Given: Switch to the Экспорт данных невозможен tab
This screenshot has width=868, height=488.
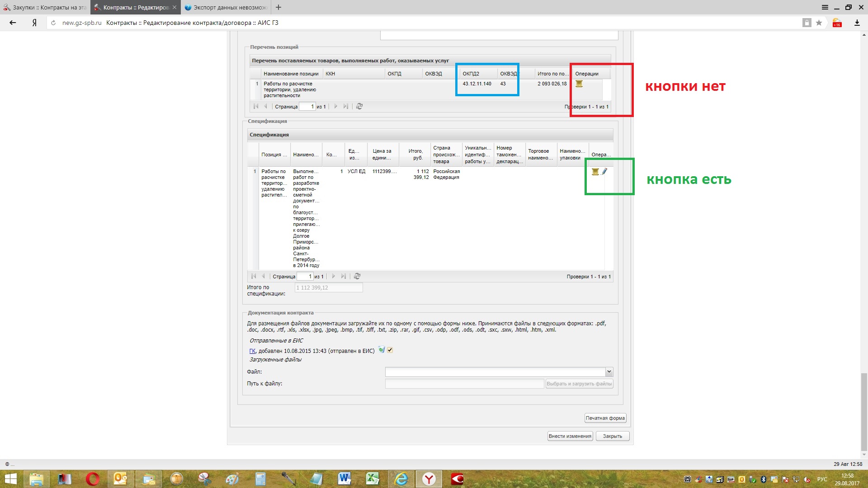Looking at the screenshot, I should pyautogui.click(x=226, y=7).
